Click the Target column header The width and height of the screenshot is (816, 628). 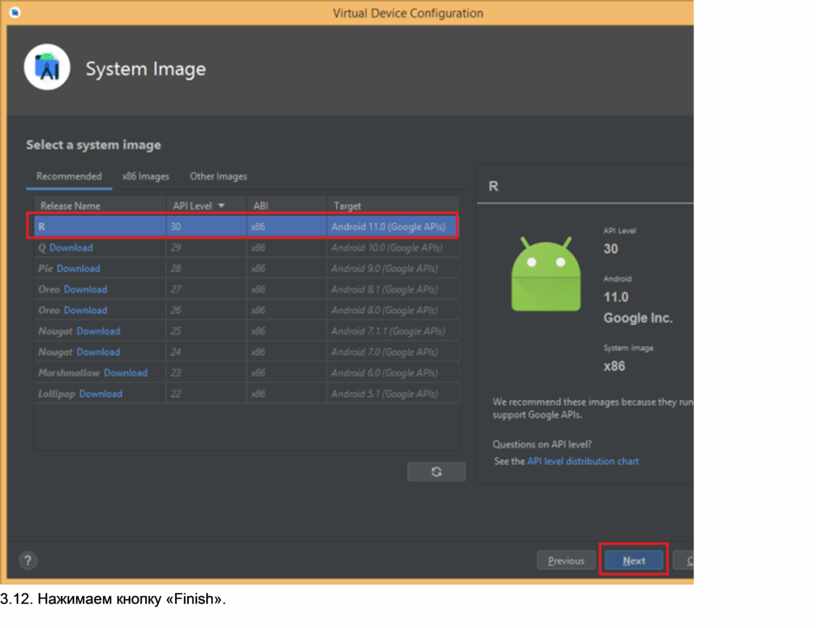pyautogui.click(x=348, y=206)
